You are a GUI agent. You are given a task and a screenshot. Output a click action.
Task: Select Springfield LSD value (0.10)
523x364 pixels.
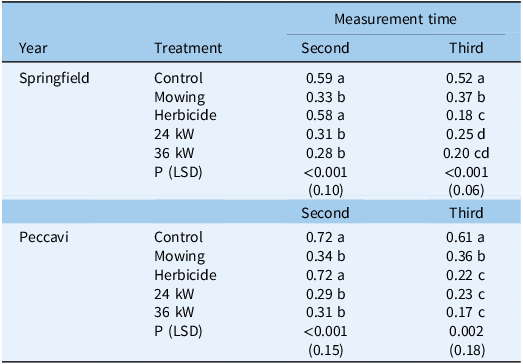(x=325, y=190)
